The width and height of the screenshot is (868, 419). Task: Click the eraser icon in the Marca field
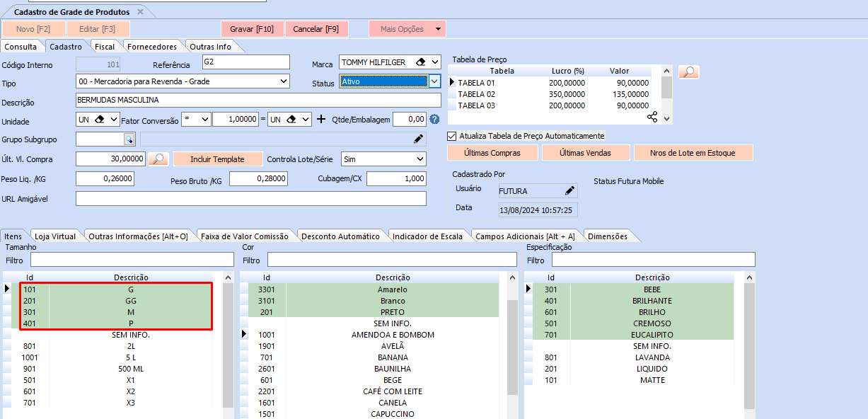pyautogui.click(x=421, y=62)
